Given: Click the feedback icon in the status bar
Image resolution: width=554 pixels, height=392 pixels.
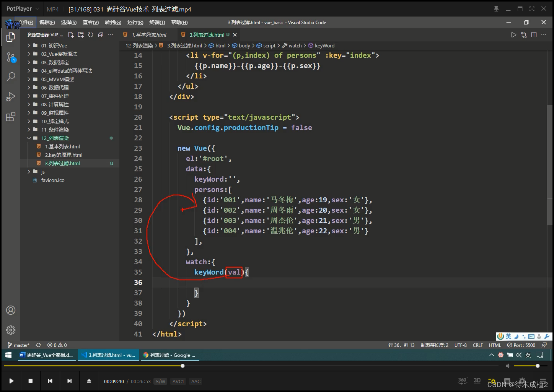Looking at the screenshot, I should [x=544, y=345].
